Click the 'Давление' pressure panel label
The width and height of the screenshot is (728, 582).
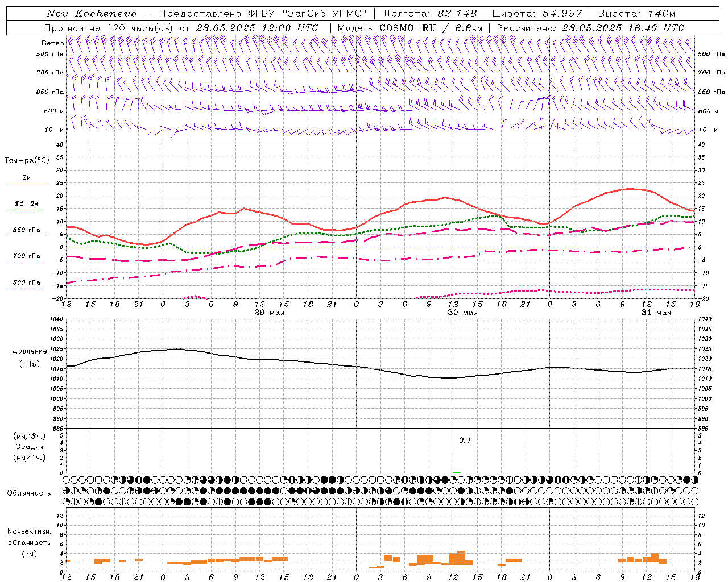(x=31, y=351)
